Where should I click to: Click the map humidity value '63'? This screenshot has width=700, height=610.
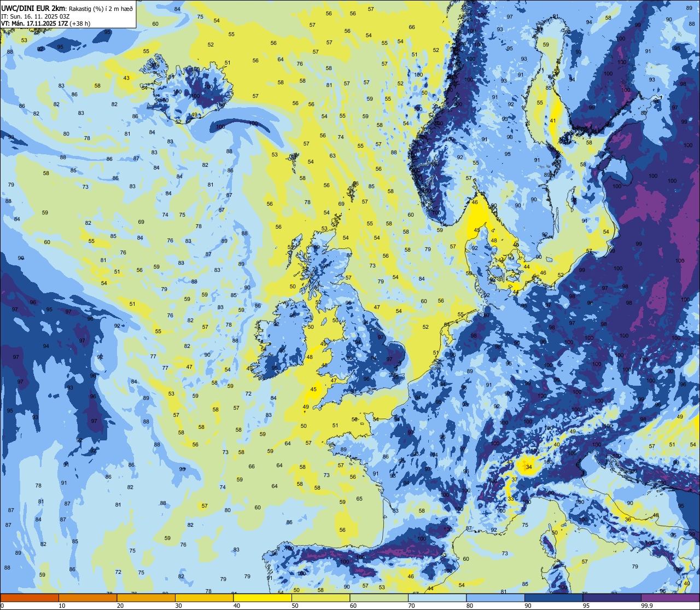click(332, 156)
